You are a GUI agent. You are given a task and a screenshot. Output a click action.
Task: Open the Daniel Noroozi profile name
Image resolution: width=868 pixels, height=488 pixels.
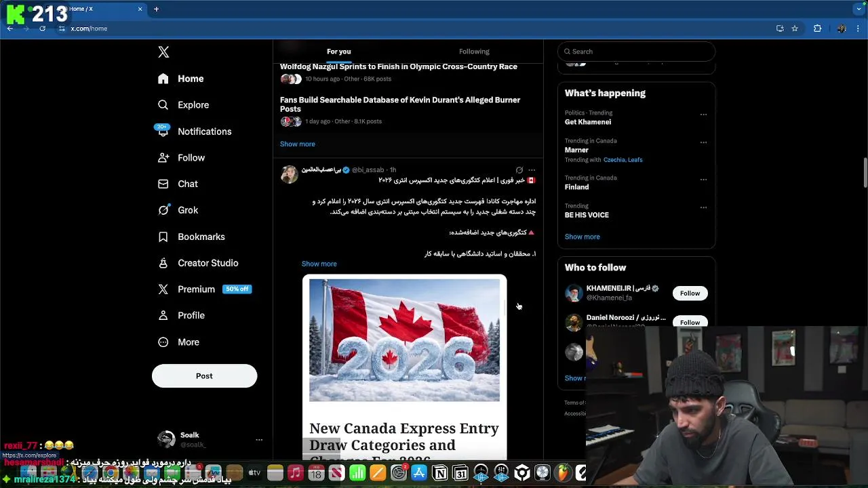(x=626, y=317)
